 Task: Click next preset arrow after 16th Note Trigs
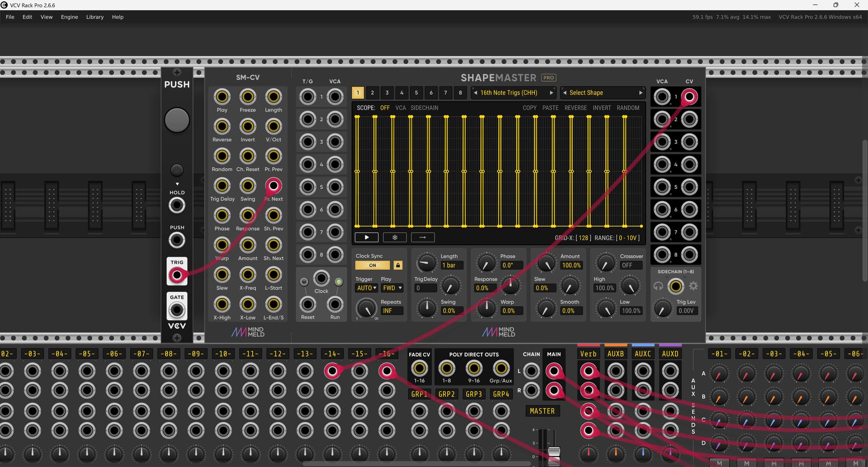[x=551, y=93]
